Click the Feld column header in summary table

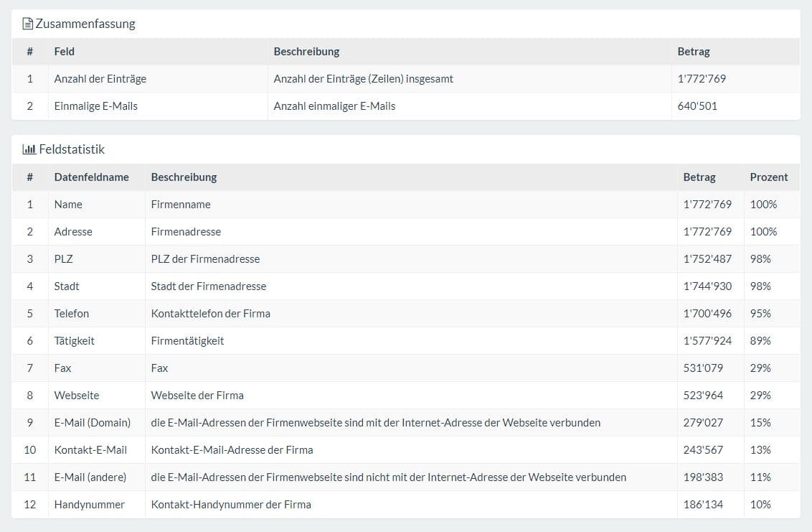[x=65, y=52]
